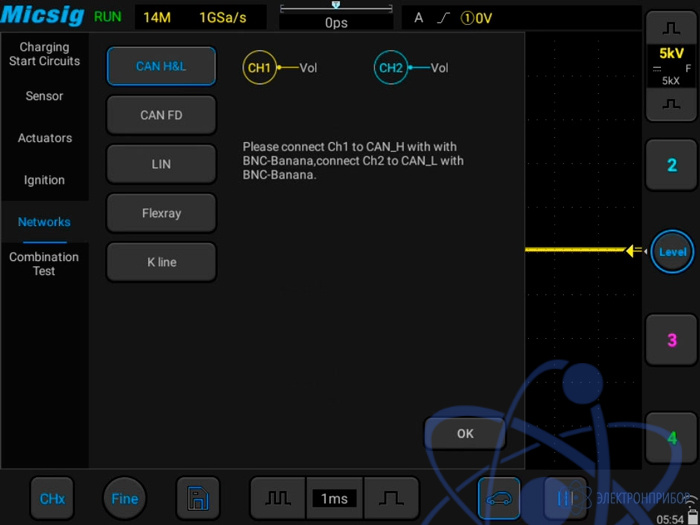Screen dimensions: 700x525
Task: Click the yellow trigger level arrow marker
Action: [633, 250]
